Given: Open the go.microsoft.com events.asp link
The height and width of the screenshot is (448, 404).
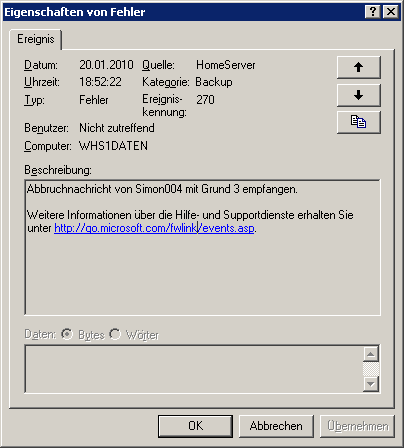Looking at the screenshot, I should click(154, 228).
